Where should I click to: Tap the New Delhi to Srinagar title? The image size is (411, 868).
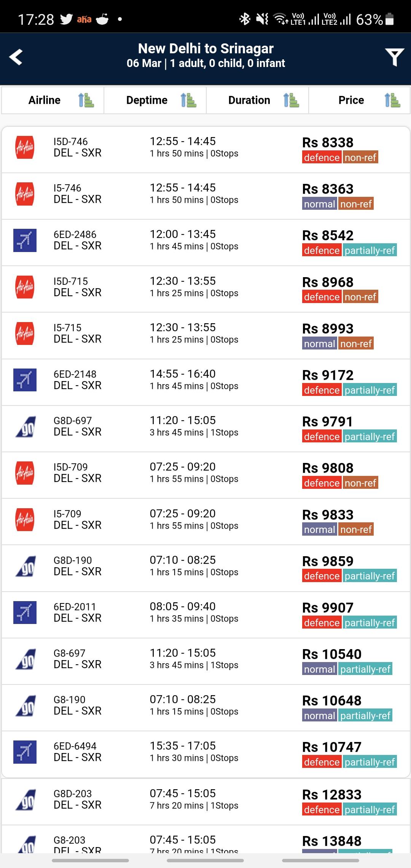(x=206, y=49)
